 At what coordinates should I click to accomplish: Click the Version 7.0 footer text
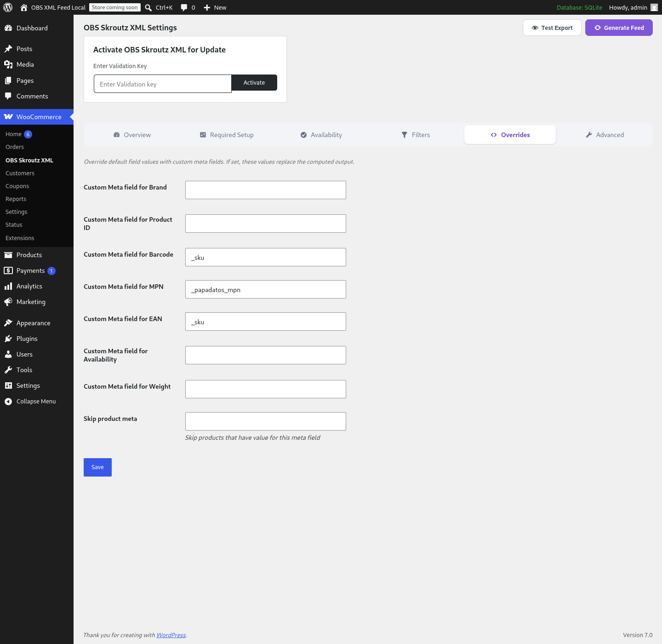coord(638,635)
